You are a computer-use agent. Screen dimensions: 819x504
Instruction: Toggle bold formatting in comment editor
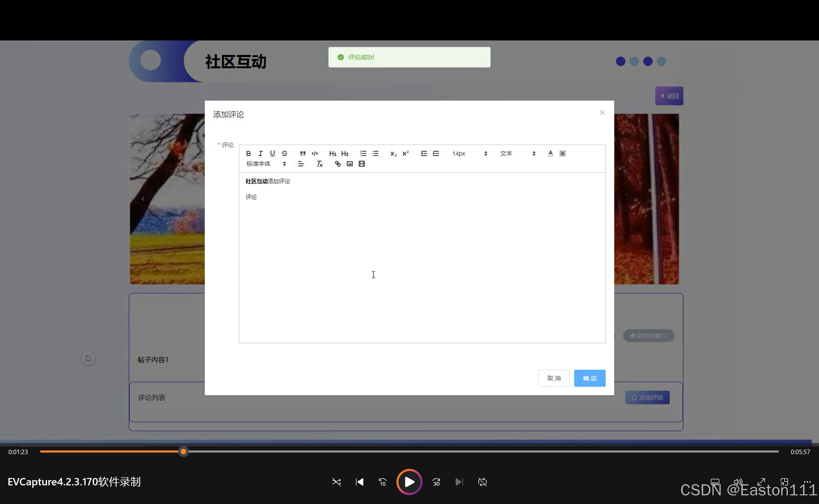[x=248, y=153]
